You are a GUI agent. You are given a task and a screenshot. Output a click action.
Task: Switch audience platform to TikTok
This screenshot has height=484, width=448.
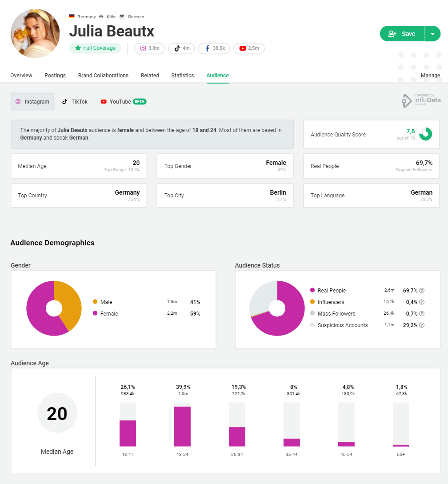click(x=75, y=101)
